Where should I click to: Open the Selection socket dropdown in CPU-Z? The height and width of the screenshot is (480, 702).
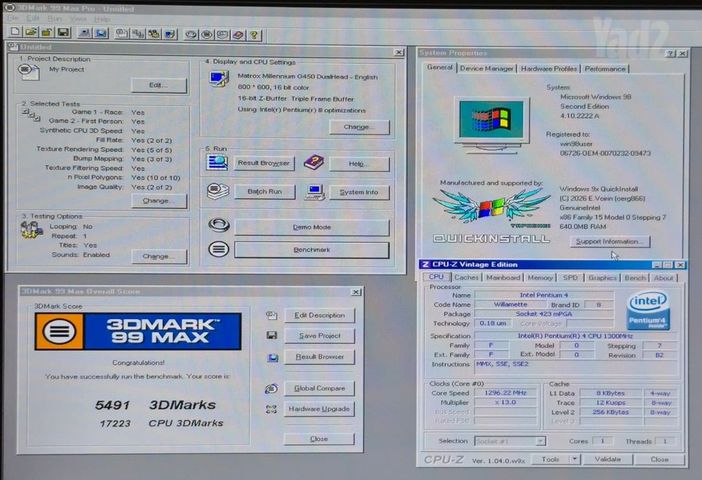(540, 441)
